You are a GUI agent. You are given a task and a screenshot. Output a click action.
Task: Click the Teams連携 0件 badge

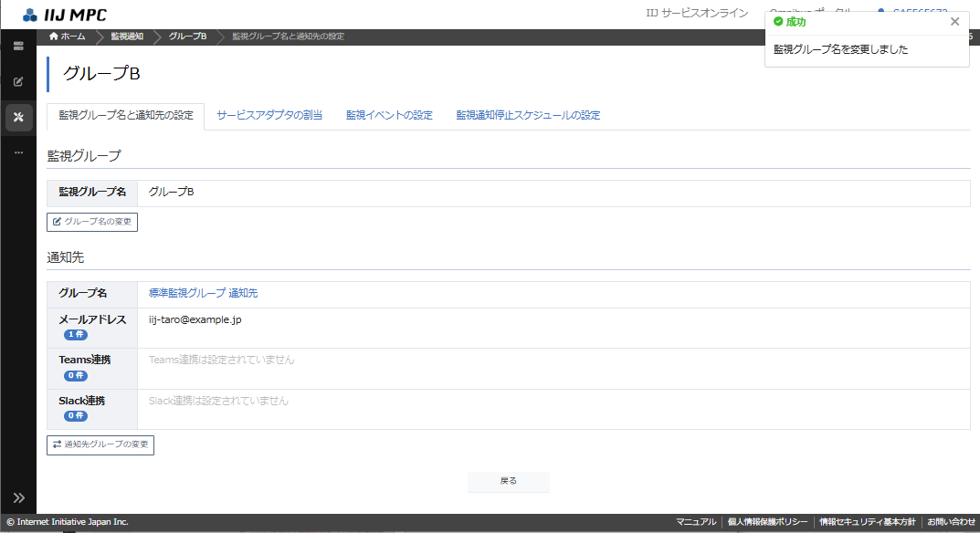click(76, 375)
